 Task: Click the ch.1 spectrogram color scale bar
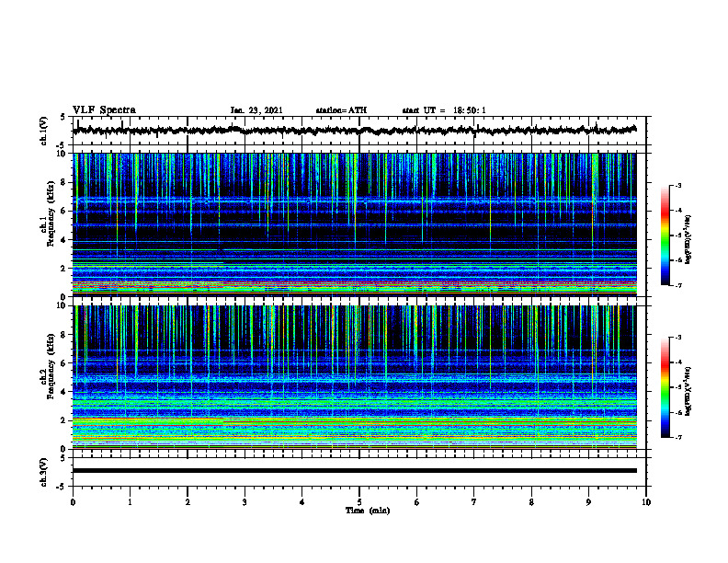[665, 236]
